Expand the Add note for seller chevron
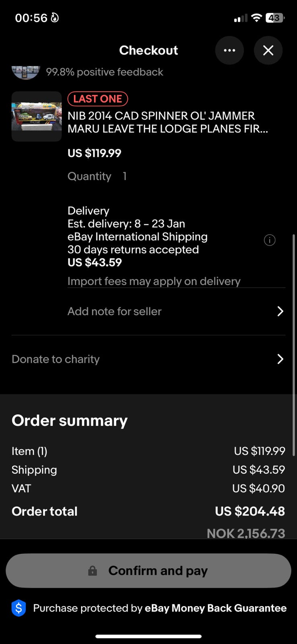The image size is (297, 644). coord(280,311)
